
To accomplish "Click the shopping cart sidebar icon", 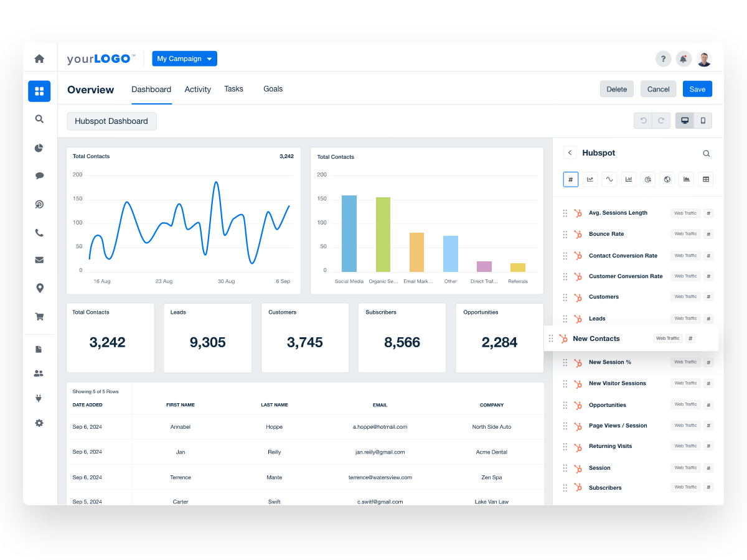I will point(39,316).
